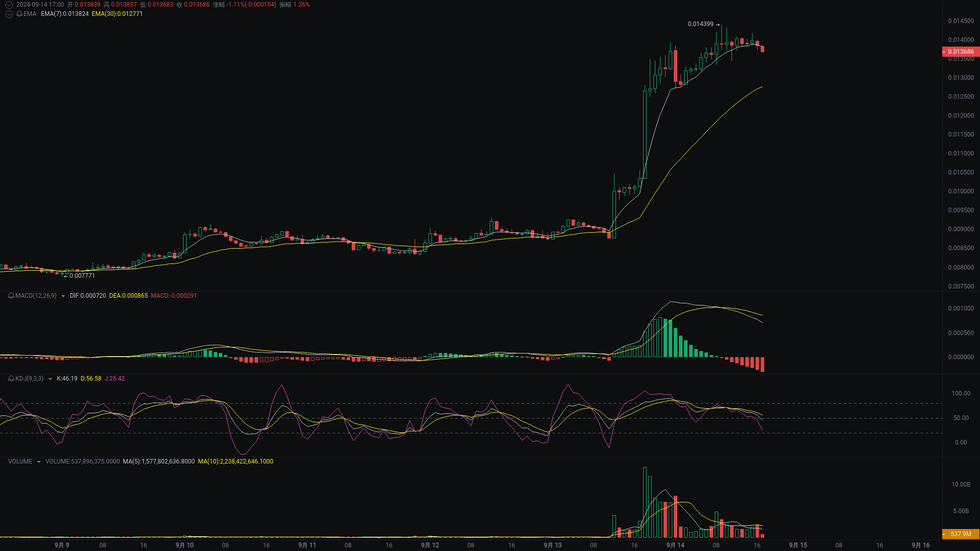The height and width of the screenshot is (551, 980).
Task: Click the 537.9M volume value tag
Action: (961, 534)
